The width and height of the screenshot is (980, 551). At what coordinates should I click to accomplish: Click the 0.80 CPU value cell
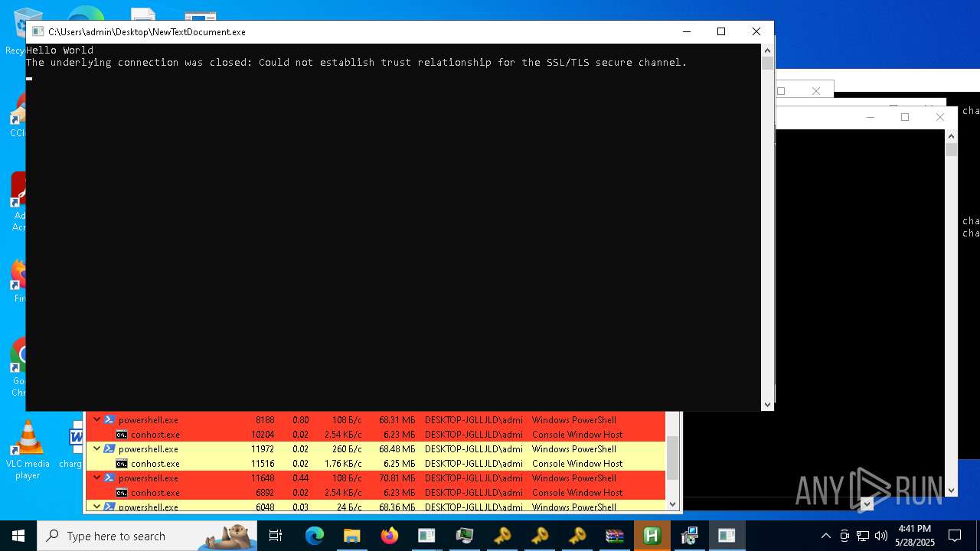300,420
